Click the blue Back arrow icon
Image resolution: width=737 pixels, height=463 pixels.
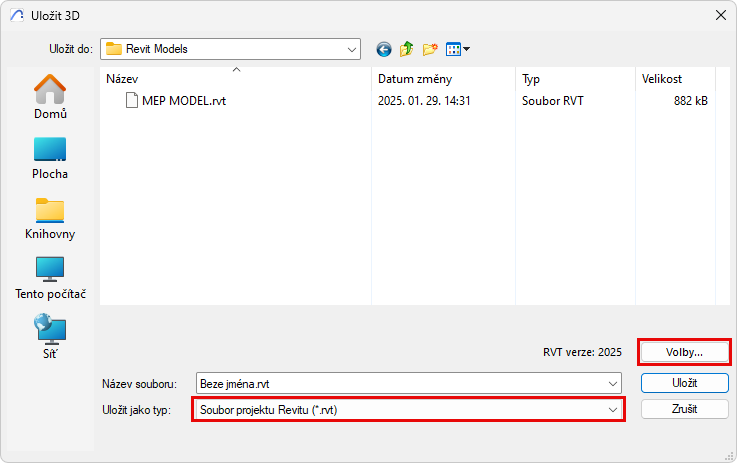point(384,49)
